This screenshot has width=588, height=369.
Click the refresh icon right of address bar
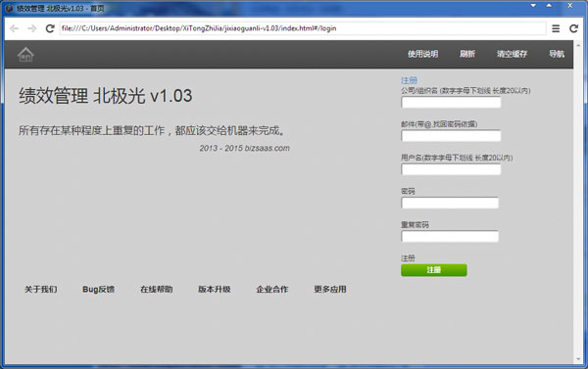573,28
